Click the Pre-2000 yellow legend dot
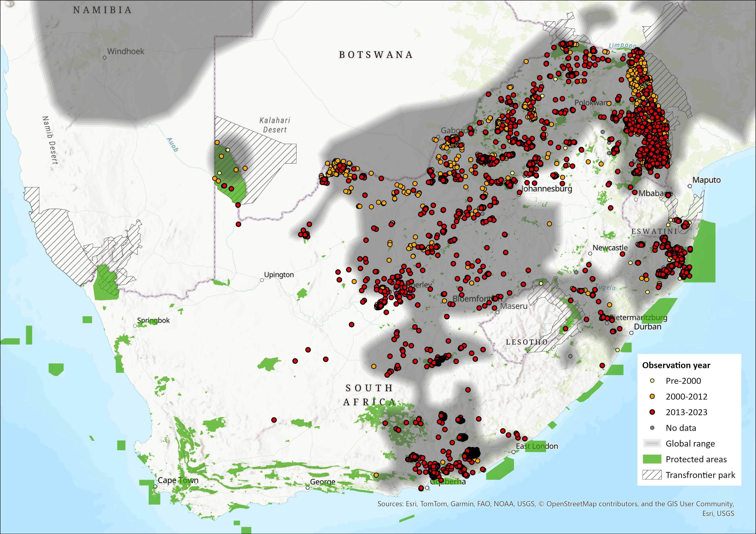This screenshot has height=534, width=756. point(652,381)
